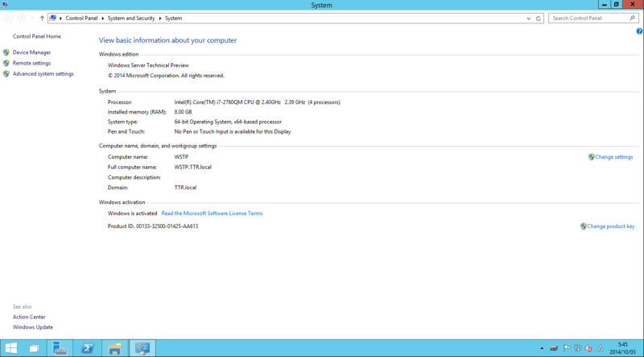Click the Change product key link
This screenshot has width=644, height=357.
point(611,226)
